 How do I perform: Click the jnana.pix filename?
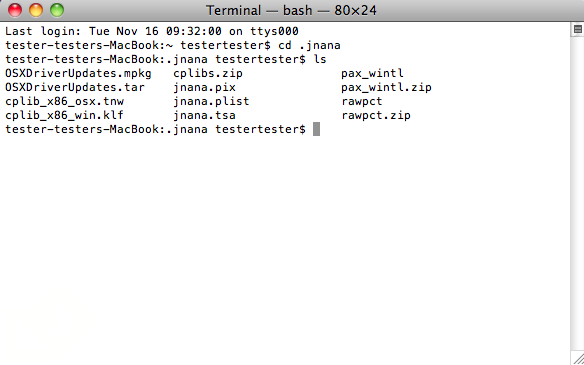pos(204,88)
